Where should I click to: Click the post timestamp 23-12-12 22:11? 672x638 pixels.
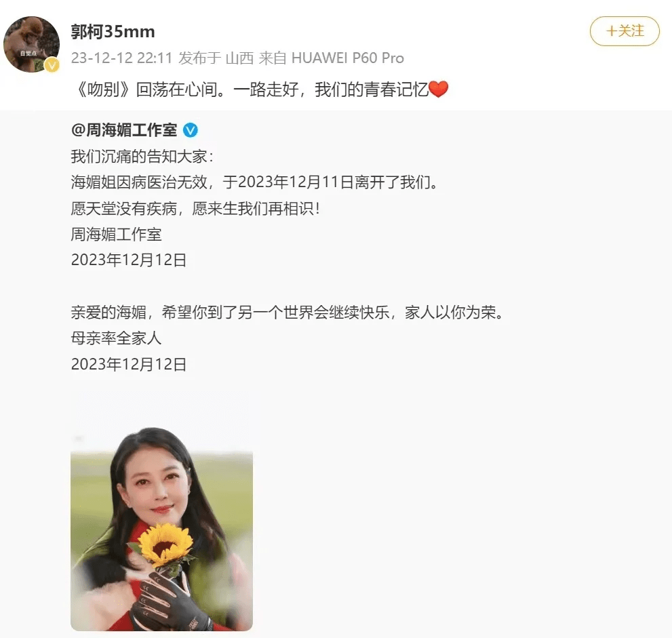coord(121,58)
